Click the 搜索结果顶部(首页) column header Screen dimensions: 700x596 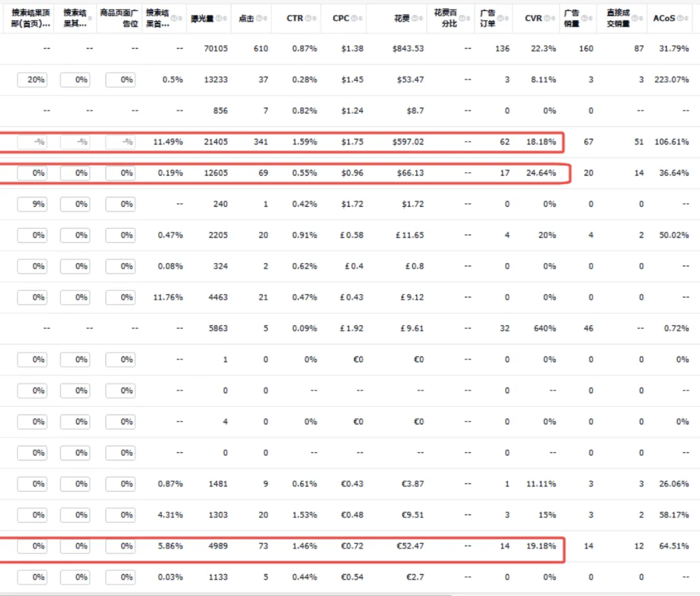(30, 18)
